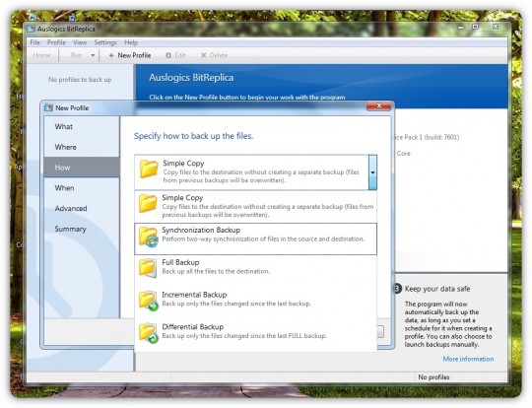Click the Edit toolbar button
The width and height of the screenshot is (532, 408).
[x=175, y=55]
